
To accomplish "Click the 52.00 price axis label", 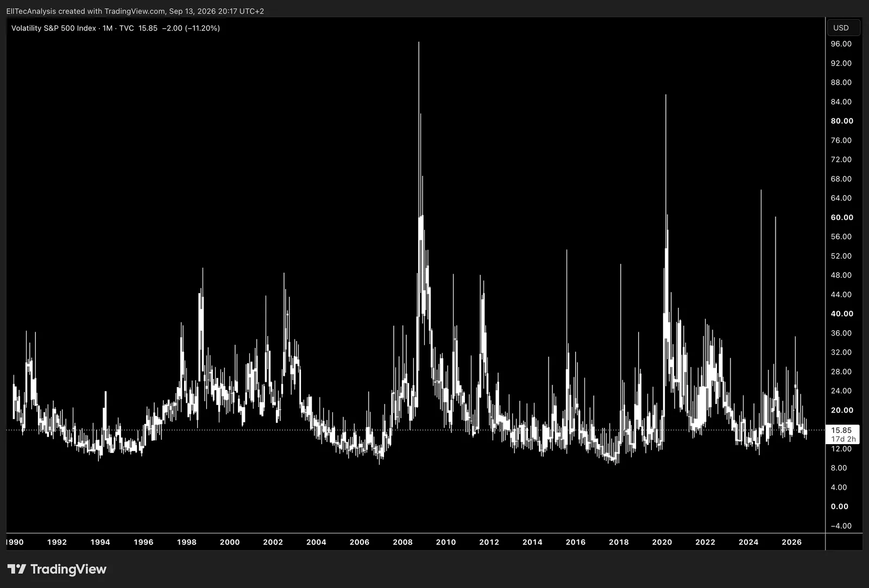I will pyautogui.click(x=841, y=256).
